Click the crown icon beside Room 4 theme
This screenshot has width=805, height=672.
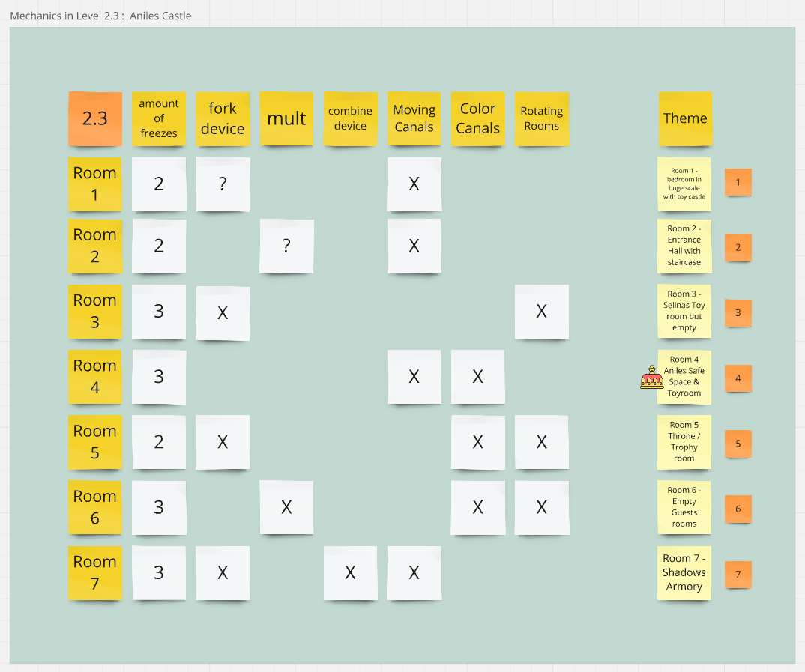point(651,378)
